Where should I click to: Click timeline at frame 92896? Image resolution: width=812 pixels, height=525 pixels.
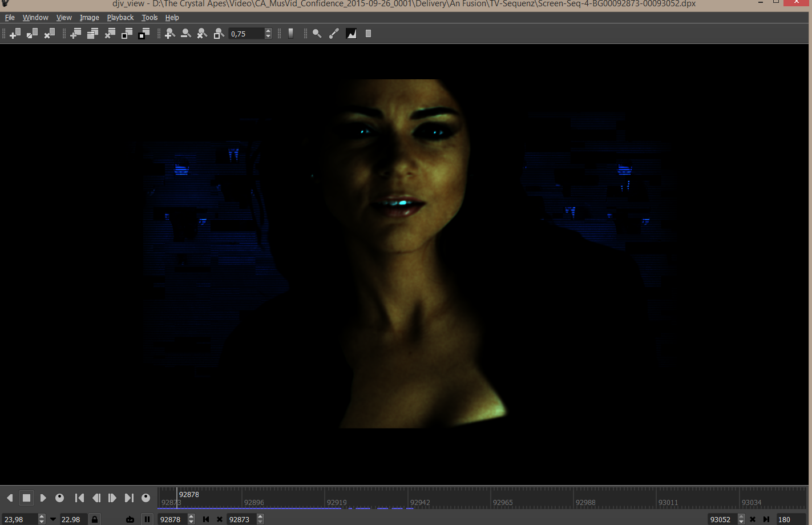pos(254,503)
